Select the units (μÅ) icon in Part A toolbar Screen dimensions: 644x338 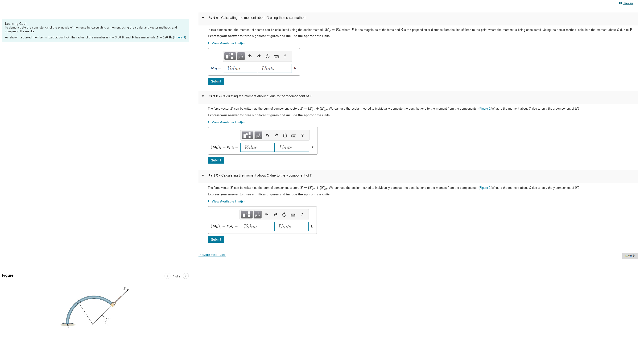click(x=241, y=56)
